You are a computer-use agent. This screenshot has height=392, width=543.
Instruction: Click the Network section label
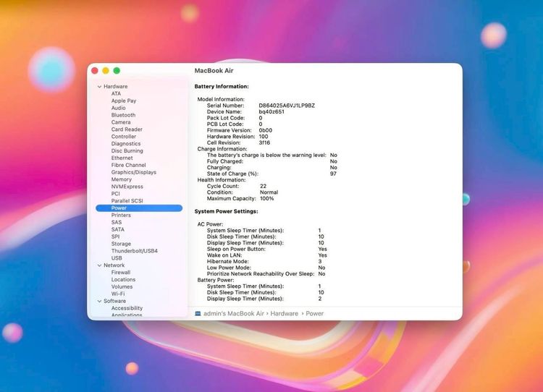(114, 265)
